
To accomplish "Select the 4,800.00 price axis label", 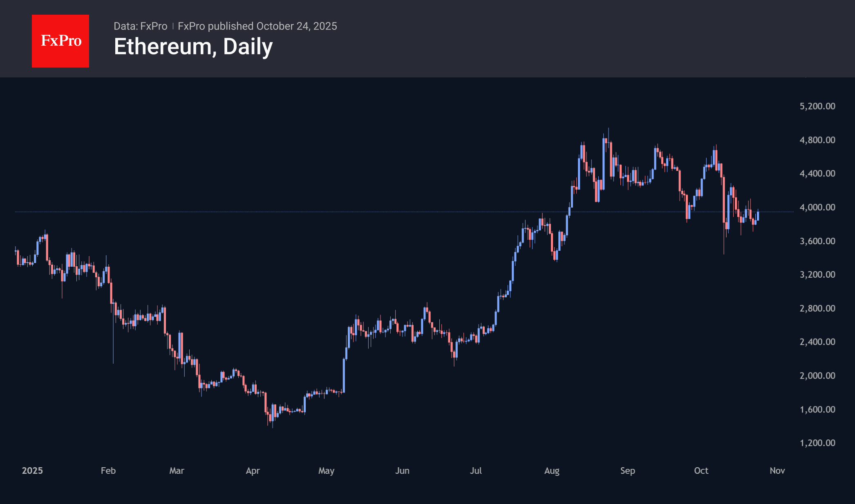I will tap(817, 140).
